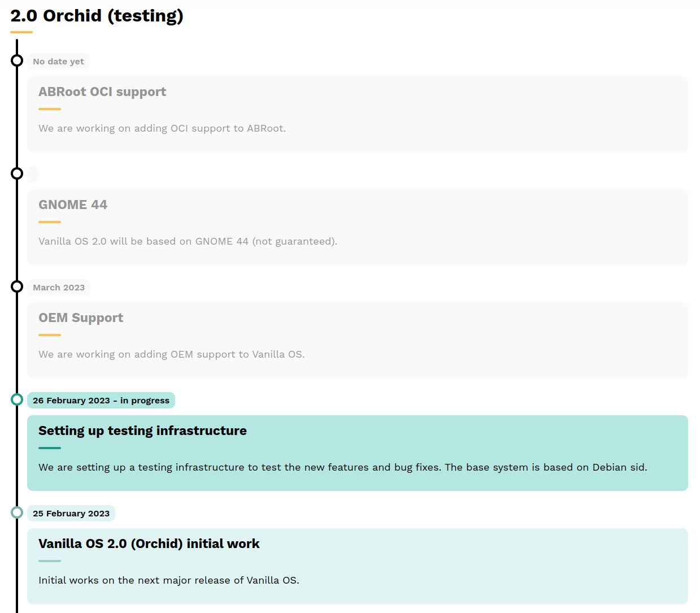700x613 pixels.
Task: Open the 'Setting up testing infrastructure' card title
Action: (142, 431)
